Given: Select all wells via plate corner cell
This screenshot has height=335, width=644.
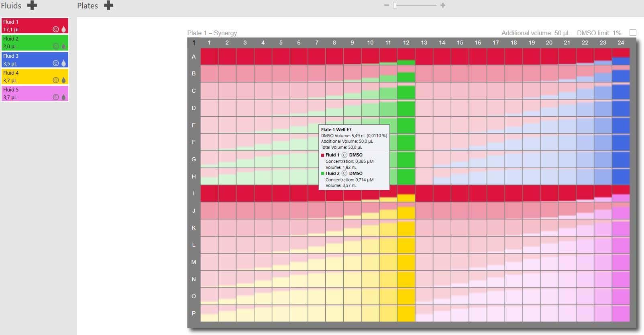Looking at the screenshot, I should tap(194, 43).
